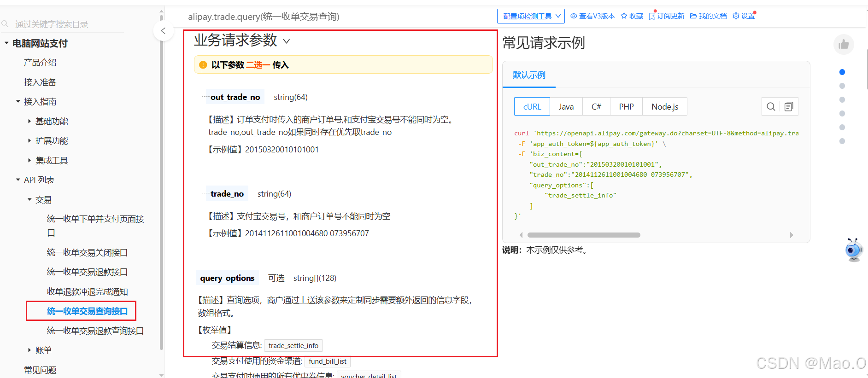Click 订阅更新 link
Viewport: 868px width, 378px height.
click(671, 16)
